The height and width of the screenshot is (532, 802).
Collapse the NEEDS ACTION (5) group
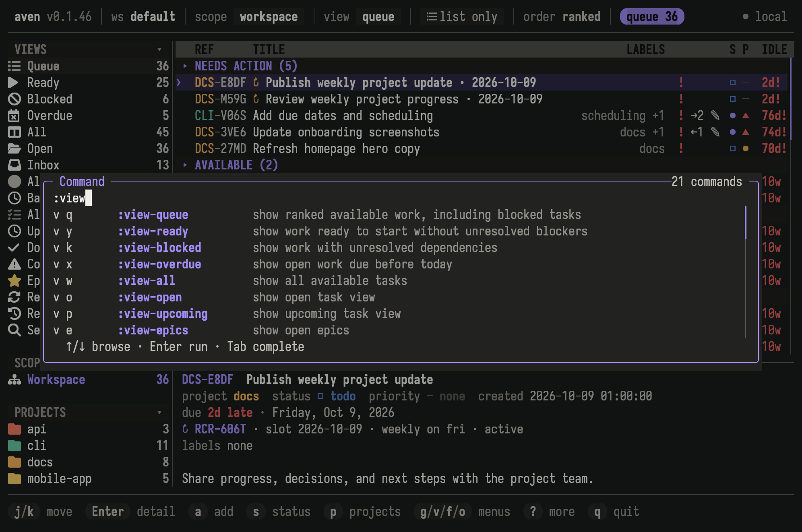[x=185, y=66]
